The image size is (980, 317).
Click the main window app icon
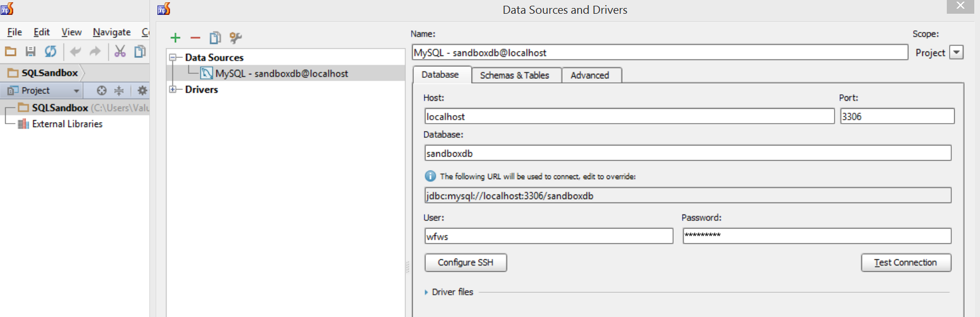tap(7, 9)
